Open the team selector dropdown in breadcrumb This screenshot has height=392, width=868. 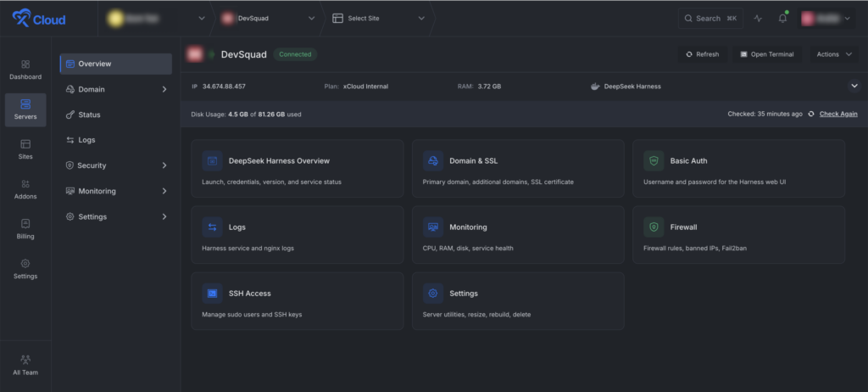pyautogui.click(x=201, y=19)
